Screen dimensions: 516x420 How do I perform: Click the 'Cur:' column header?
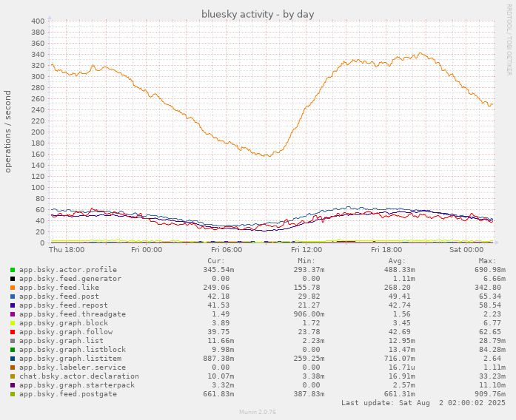pos(216,261)
